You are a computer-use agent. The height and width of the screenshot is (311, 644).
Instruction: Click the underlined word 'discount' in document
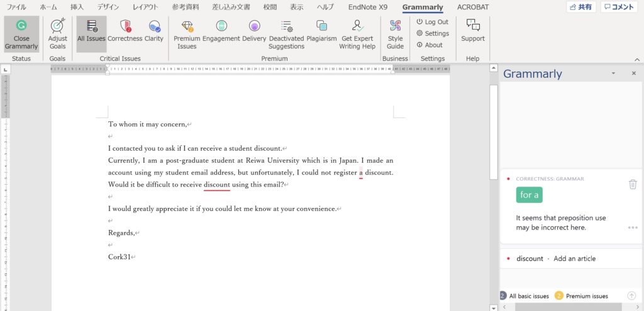(217, 185)
